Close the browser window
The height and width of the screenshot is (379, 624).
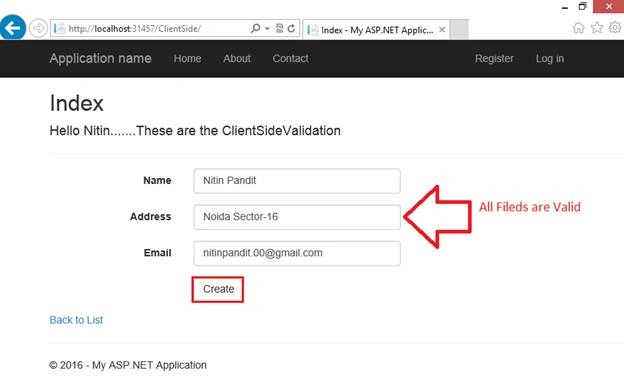tap(608, 6)
